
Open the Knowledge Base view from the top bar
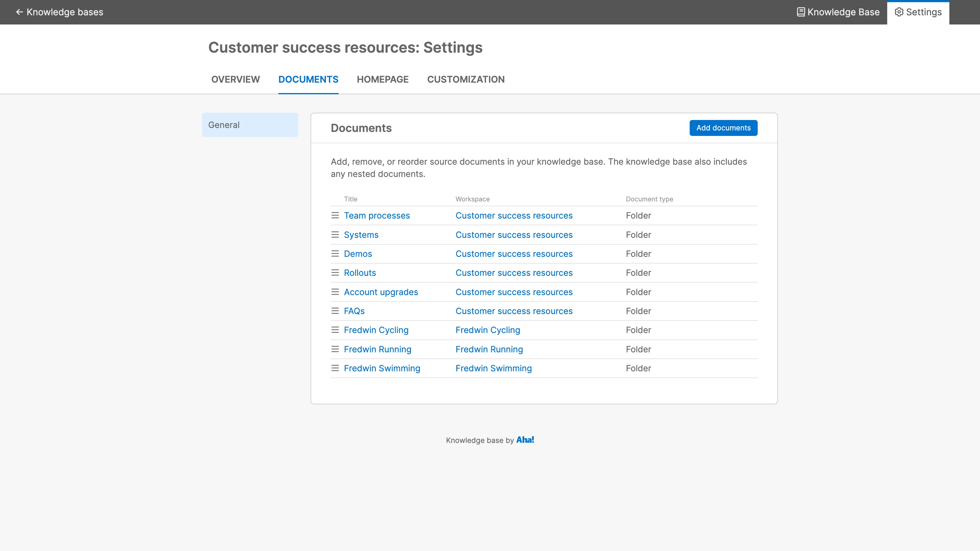click(x=838, y=12)
